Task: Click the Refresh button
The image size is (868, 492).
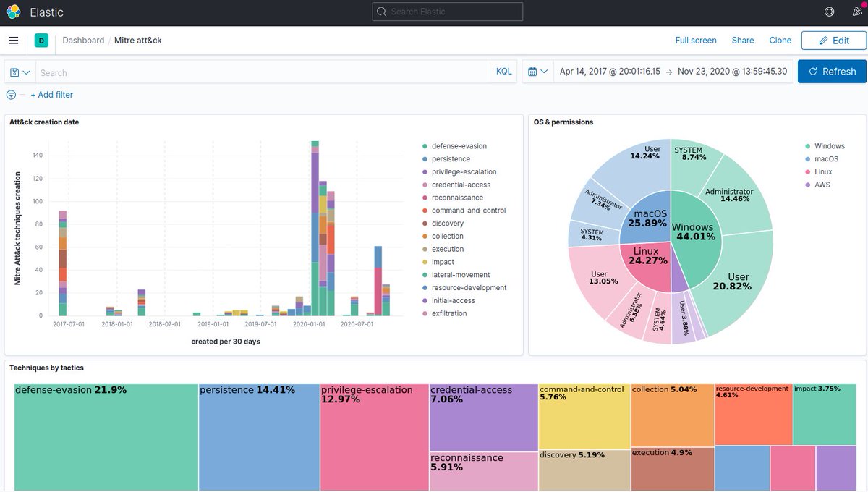Action: 832,72
